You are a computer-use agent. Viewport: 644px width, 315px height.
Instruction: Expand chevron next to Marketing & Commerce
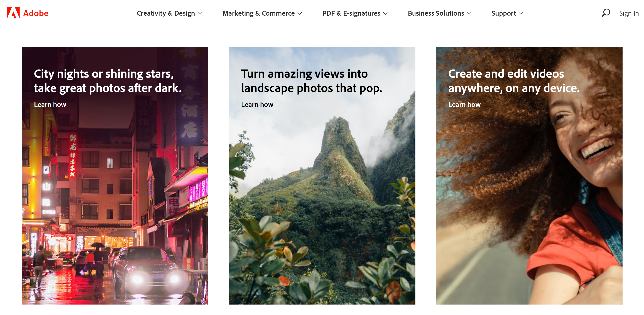pyautogui.click(x=300, y=14)
